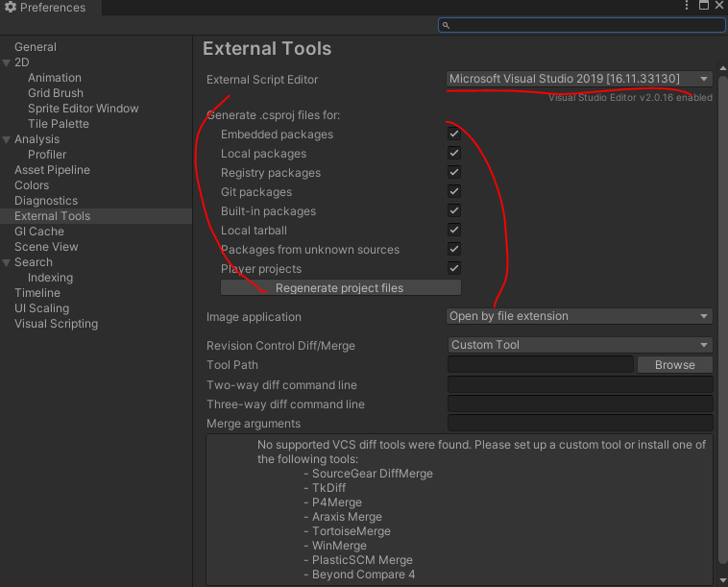Screen dimensions: 728x587
Task: Maximize the Preferences window
Action: [704, 5]
